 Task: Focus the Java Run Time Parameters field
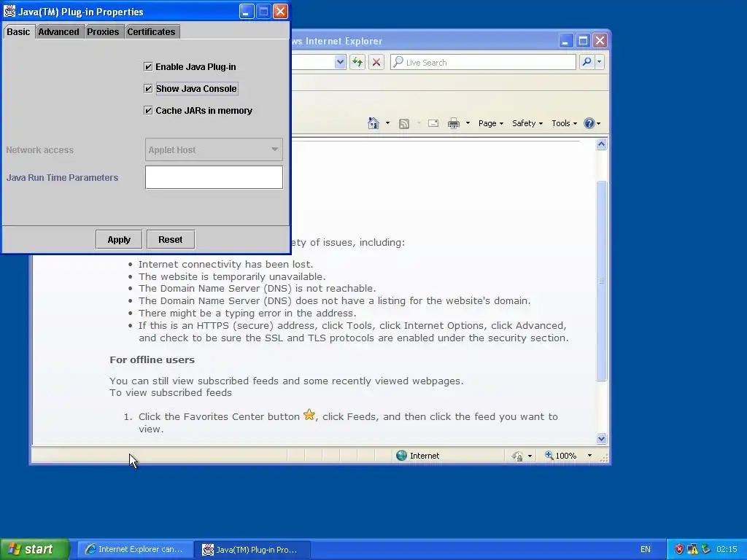(214, 177)
